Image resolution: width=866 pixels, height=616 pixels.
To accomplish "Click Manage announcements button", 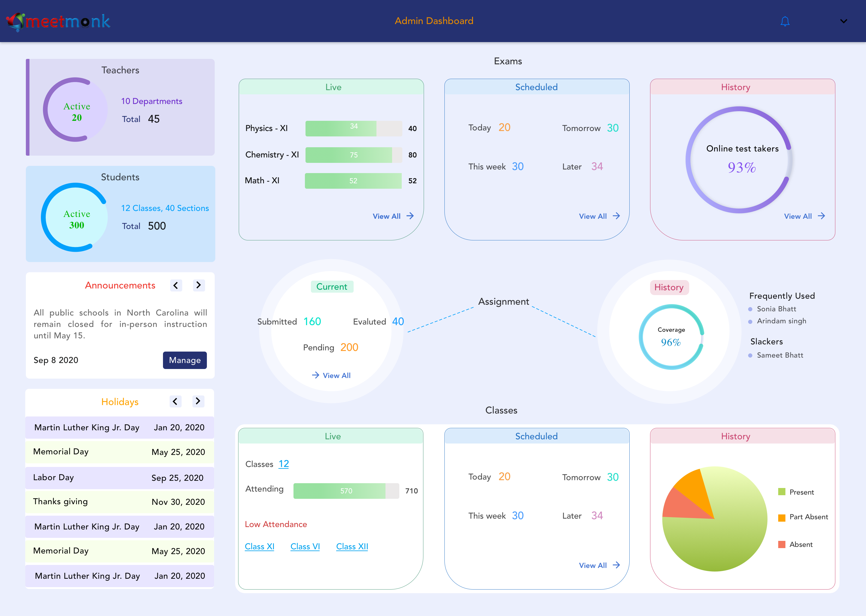I will coord(185,360).
